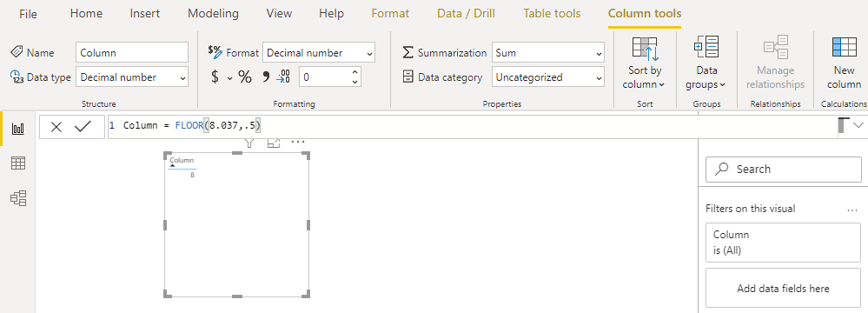Toggle focus mode on the visual
The height and width of the screenshot is (313, 868).
pyautogui.click(x=274, y=143)
